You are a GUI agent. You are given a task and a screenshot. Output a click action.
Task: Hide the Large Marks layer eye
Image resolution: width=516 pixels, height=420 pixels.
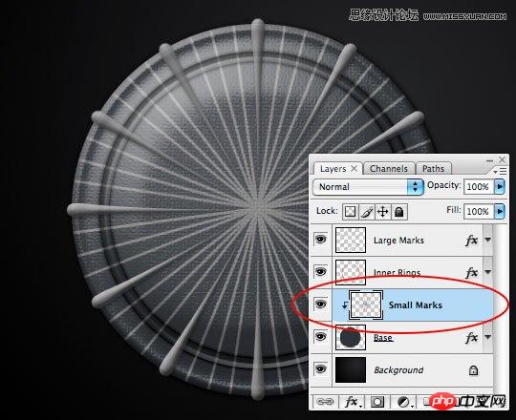(320, 240)
